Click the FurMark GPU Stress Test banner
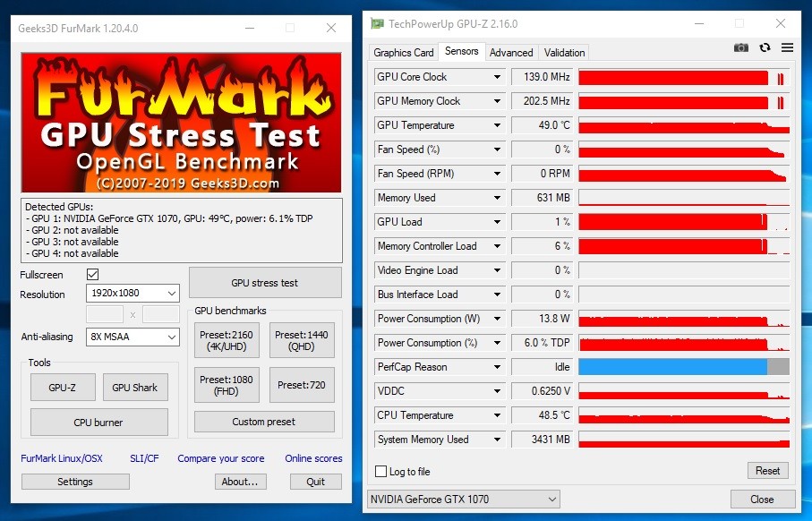This screenshot has height=521, width=812. coord(181,123)
